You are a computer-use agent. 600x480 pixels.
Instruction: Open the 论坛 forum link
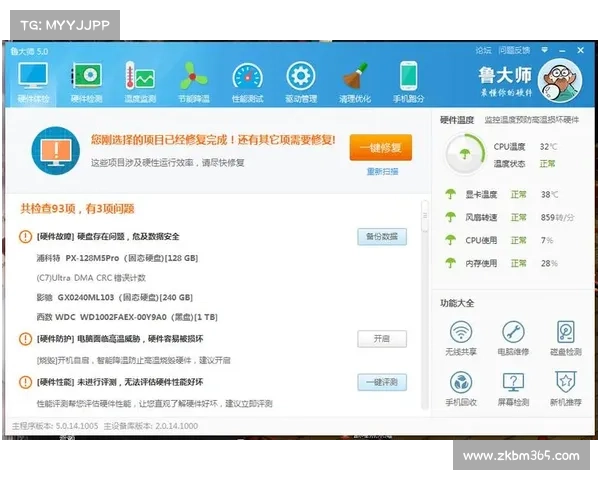(483, 51)
